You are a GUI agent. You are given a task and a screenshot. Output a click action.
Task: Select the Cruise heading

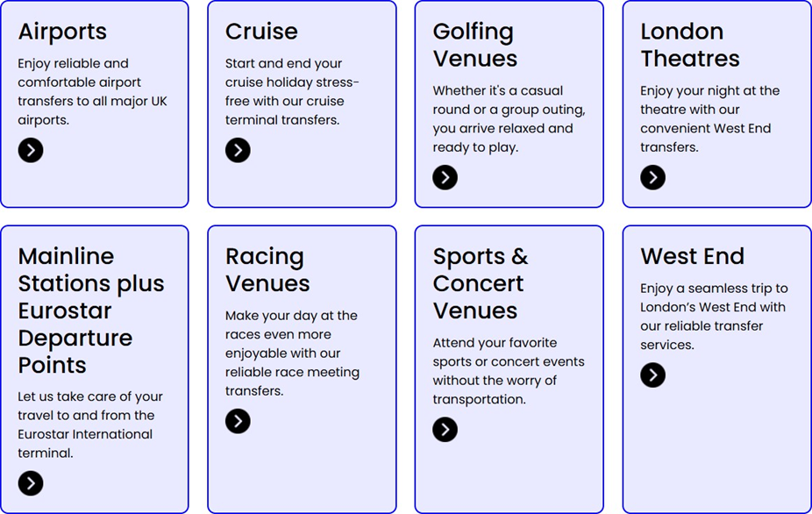point(261,32)
